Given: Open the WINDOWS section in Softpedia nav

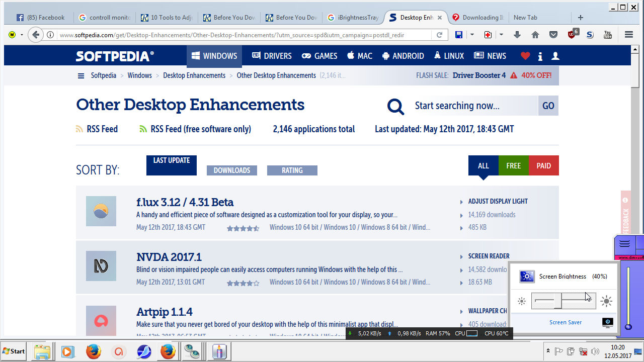Looking at the screenshot, I should [x=214, y=56].
